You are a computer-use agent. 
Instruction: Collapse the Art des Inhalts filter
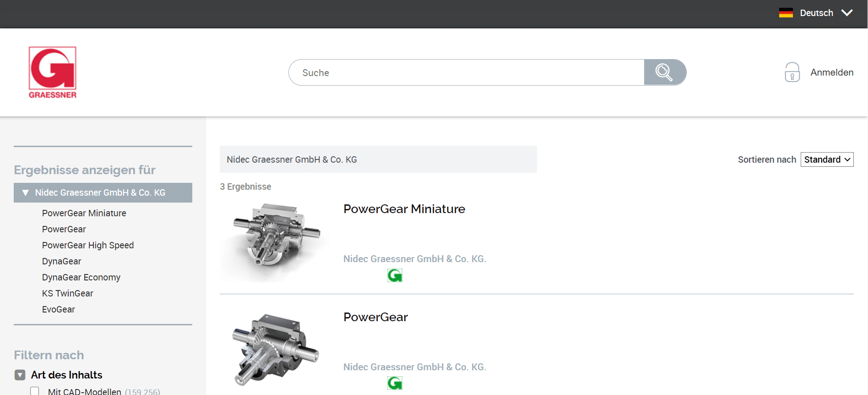point(20,375)
